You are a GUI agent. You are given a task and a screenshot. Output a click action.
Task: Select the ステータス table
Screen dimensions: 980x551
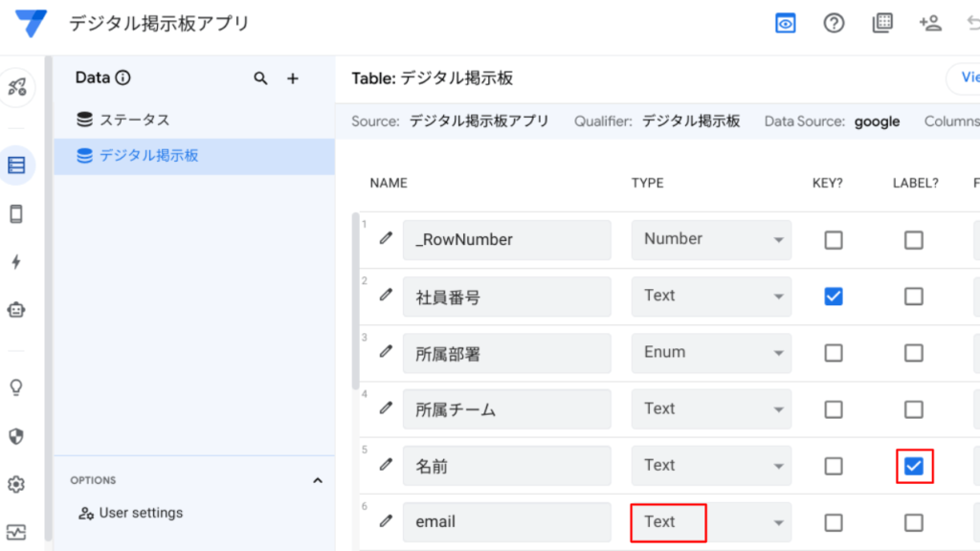tap(134, 120)
